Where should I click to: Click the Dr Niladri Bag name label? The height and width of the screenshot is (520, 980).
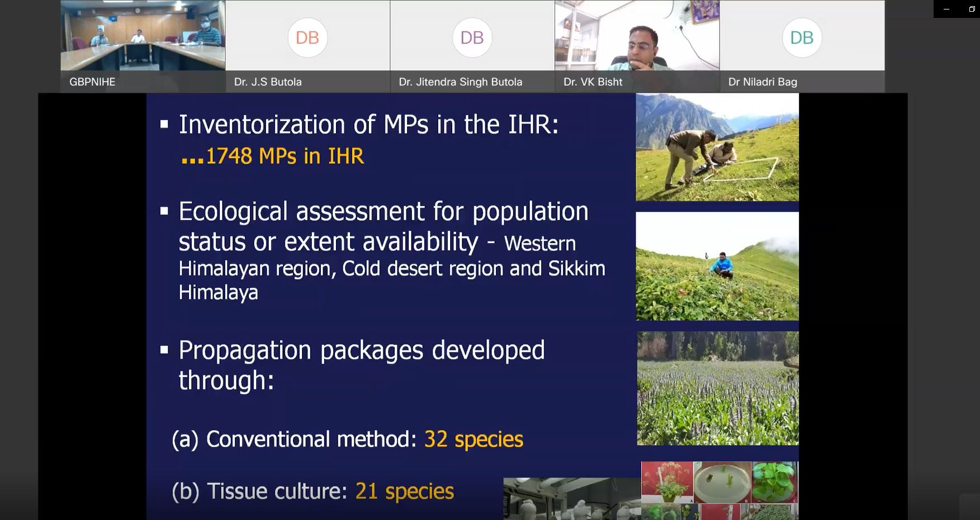coord(763,82)
